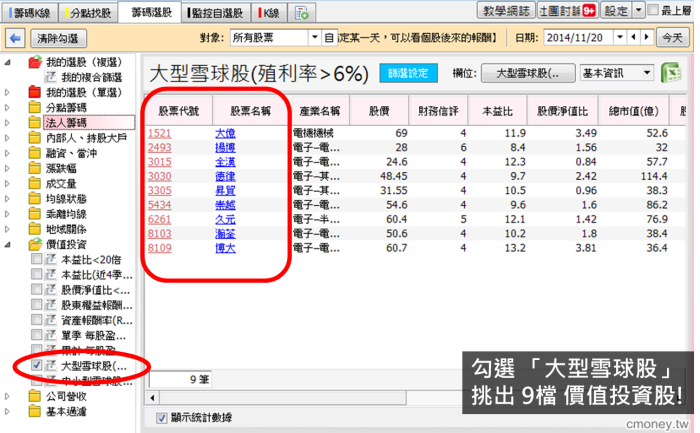
Task: Enable the 本益比<20倍 checkbox
Action: pyautogui.click(x=37, y=259)
